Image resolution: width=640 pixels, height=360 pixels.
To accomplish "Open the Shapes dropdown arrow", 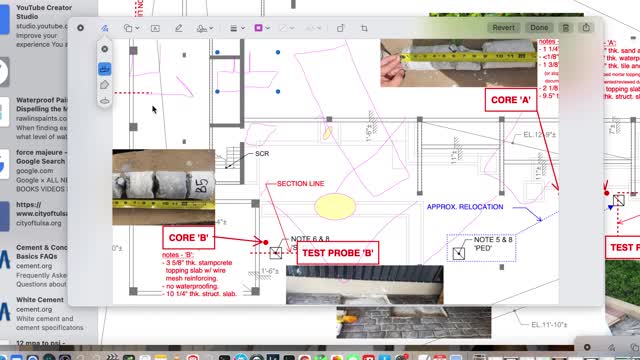I will 138,28.
